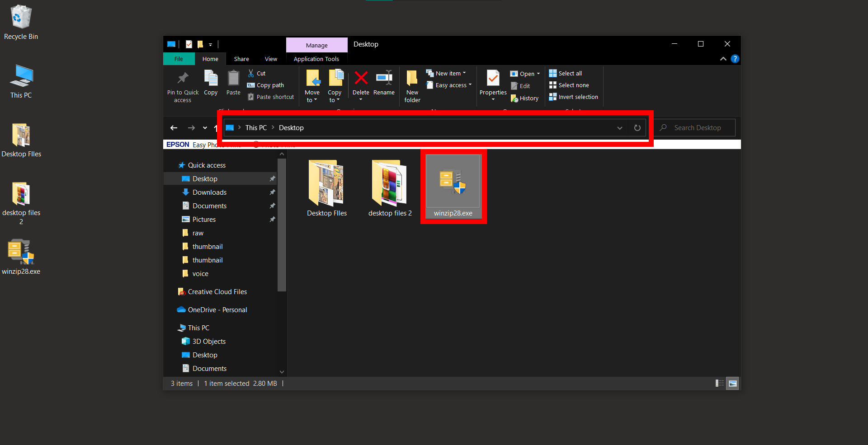Click Invert selection
The image size is (868, 445).
(573, 97)
